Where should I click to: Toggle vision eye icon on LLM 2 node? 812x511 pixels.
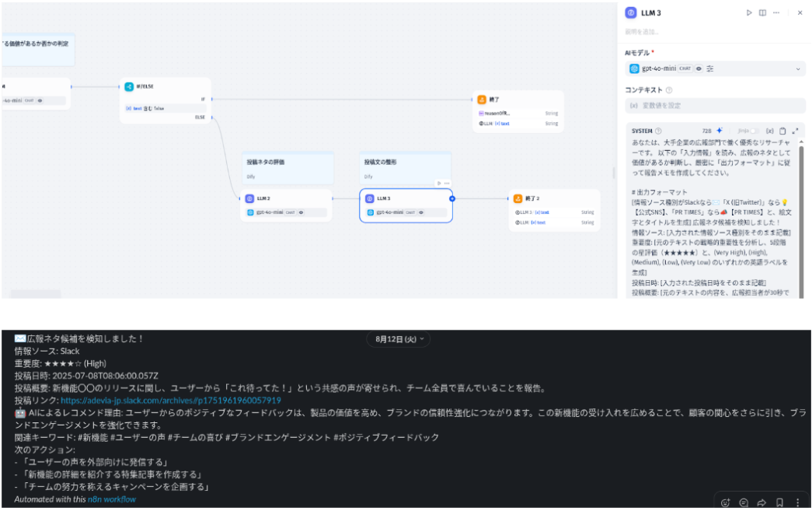(301, 212)
